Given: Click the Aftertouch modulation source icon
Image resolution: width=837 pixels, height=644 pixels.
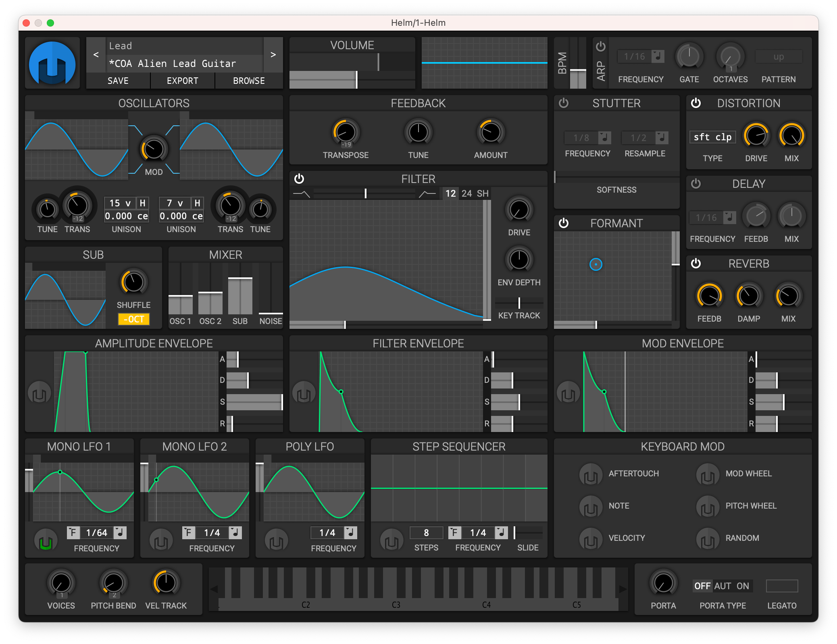Looking at the screenshot, I should point(591,474).
